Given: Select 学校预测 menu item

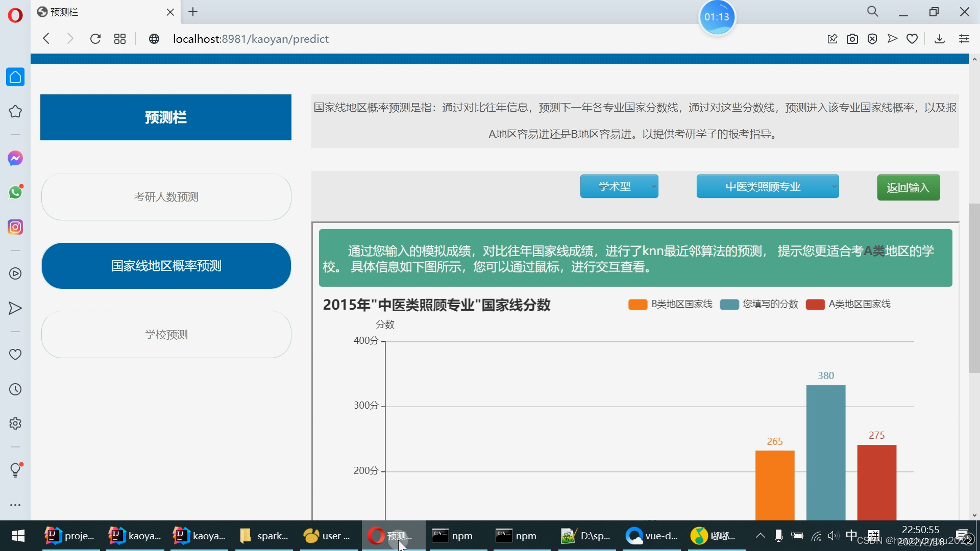Looking at the screenshot, I should 166,335.
